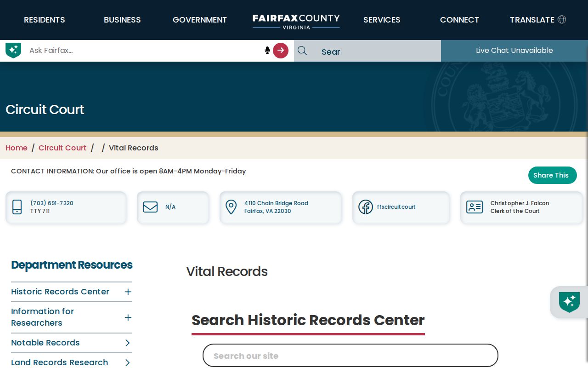Click the Vital Records breadcrumb text
This screenshot has height=368, width=588.
pyautogui.click(x=134, y=148)
